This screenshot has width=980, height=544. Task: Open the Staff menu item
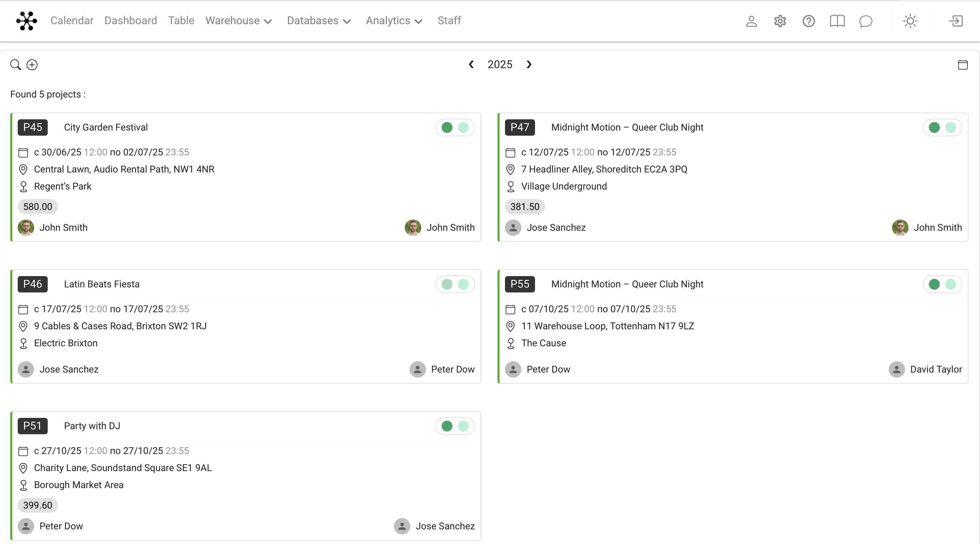449,20
